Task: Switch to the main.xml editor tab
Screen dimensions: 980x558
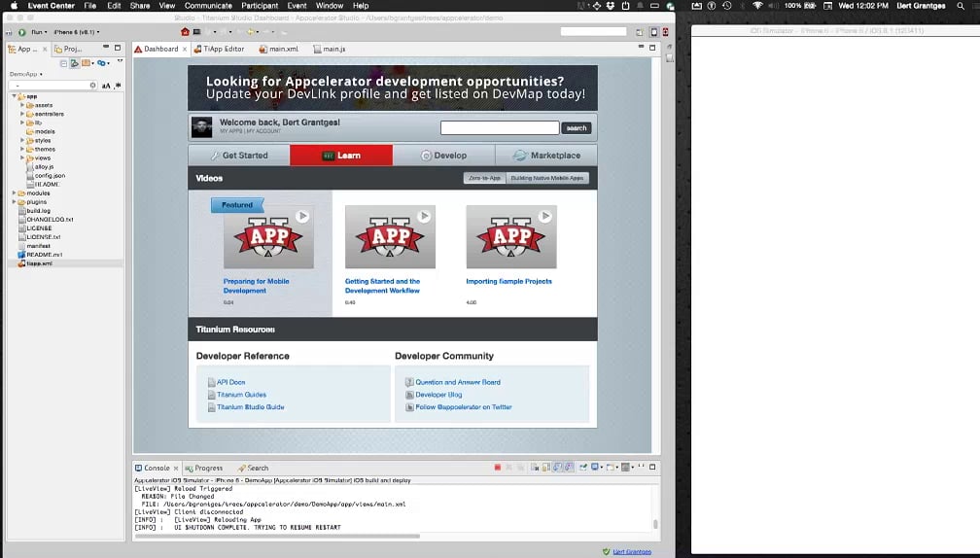Action: [279, 49]
